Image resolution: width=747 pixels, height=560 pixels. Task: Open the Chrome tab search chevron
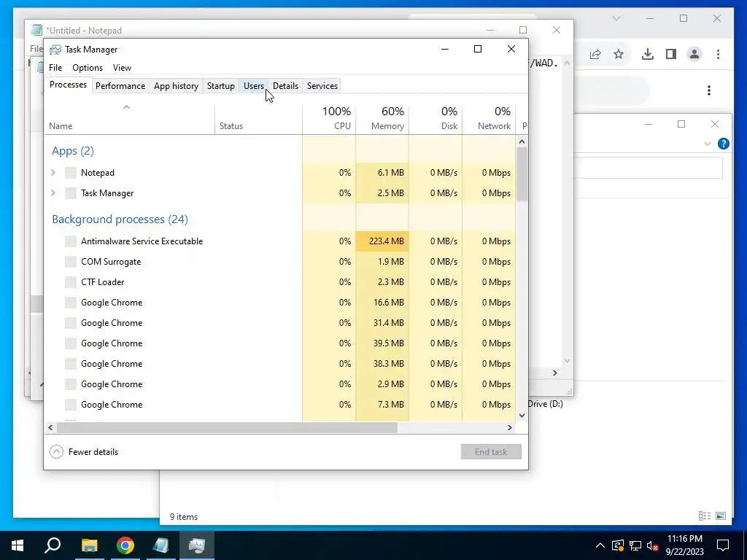click(616, 18)
